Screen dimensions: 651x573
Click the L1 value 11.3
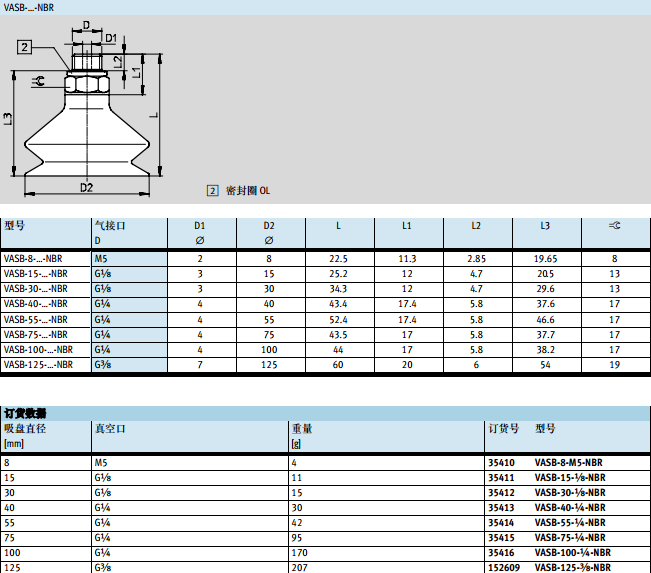coord(407,259)
